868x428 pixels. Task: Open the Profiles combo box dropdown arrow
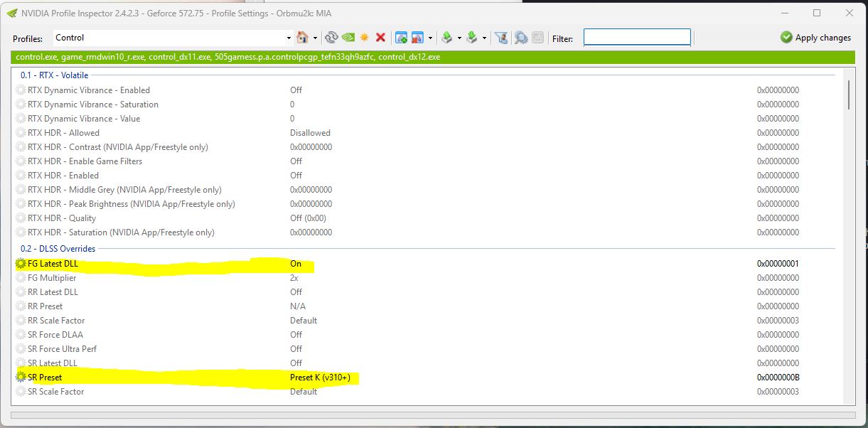pyautogui.click(x=289, y=38)
